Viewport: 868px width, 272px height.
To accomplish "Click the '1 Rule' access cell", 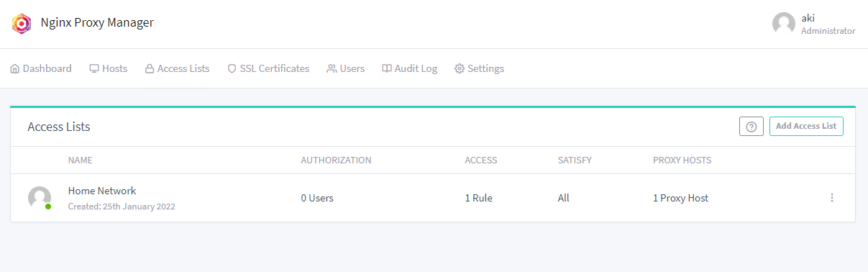I will click(x=479, y=198).
